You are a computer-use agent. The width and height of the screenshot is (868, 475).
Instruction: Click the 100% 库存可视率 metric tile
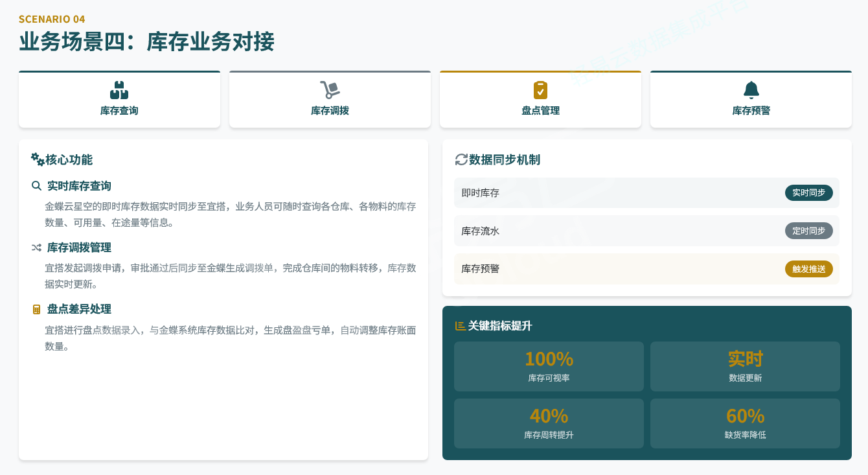tap(549, 366)
